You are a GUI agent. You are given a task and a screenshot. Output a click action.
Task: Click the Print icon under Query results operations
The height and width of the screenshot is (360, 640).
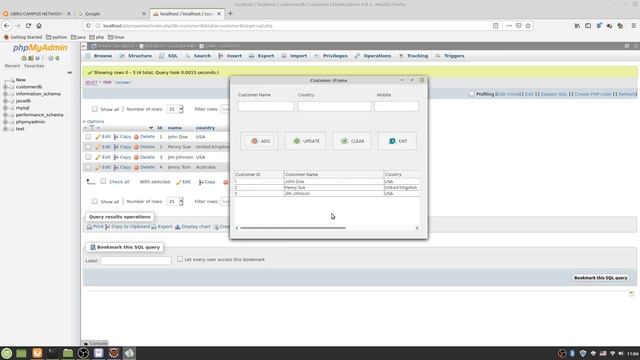tap(89, 227)
